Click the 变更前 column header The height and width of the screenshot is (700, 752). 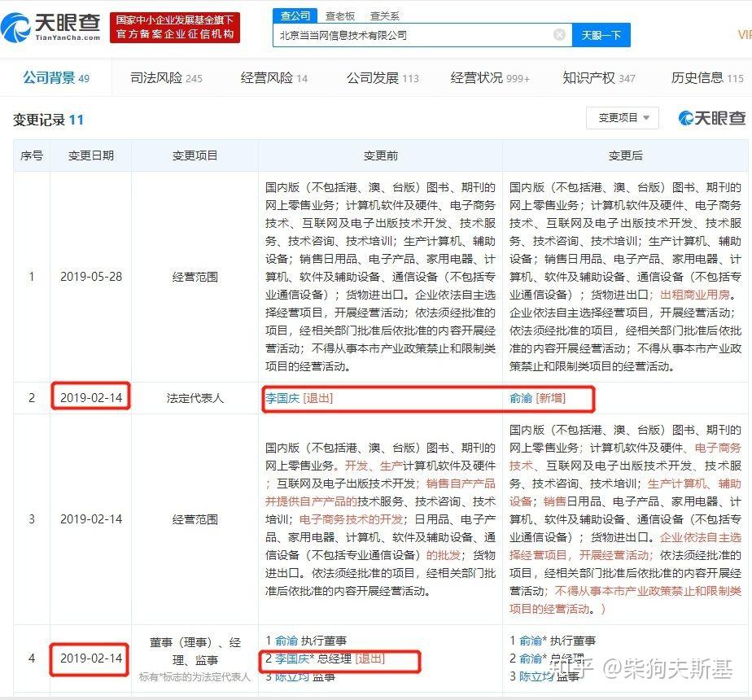click(x=381, y=155)
